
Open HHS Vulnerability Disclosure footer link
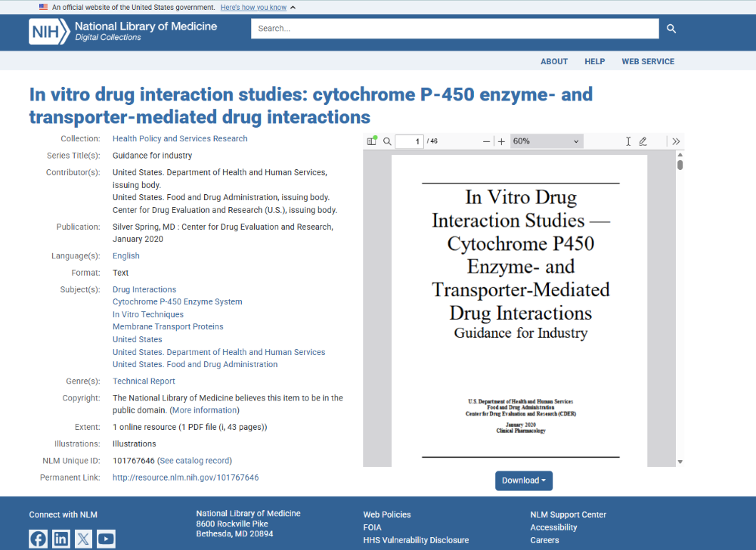click(x=416, y=540)
